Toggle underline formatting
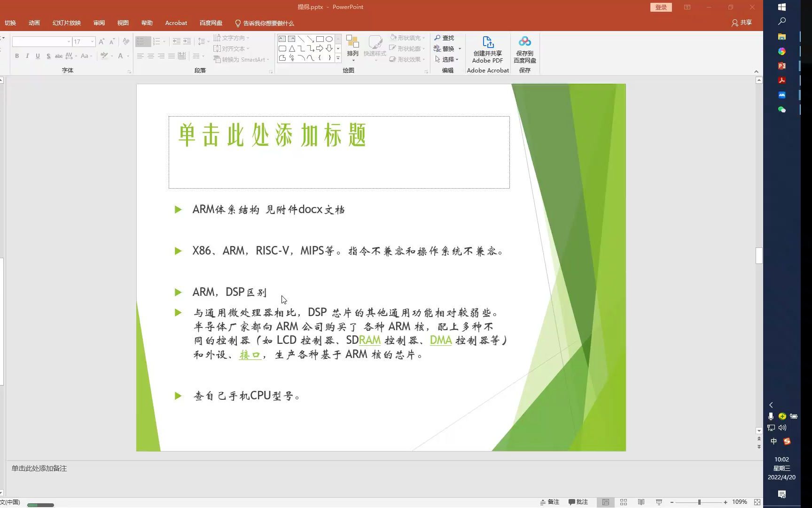812x508 pixels. click(x=38, y=56)
